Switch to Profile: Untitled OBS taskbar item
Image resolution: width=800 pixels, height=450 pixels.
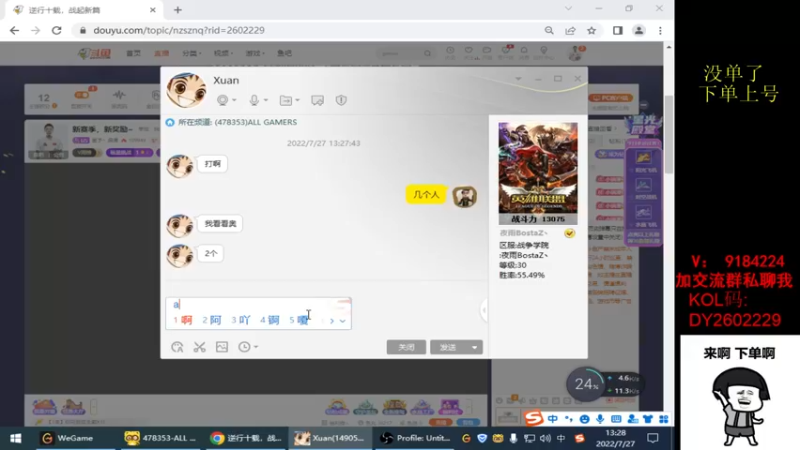coord(416,438)
